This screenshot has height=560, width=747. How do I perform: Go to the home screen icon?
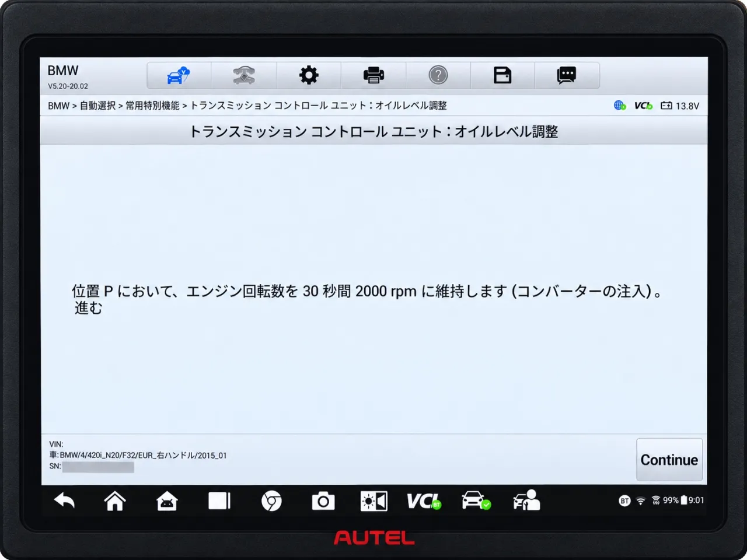point(115,501)
